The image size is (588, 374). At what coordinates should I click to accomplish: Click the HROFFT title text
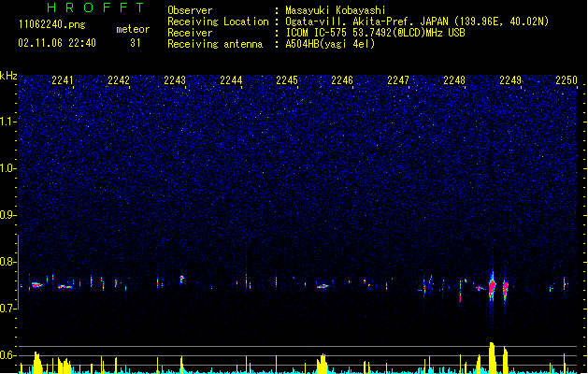click(x=96, y=7)
